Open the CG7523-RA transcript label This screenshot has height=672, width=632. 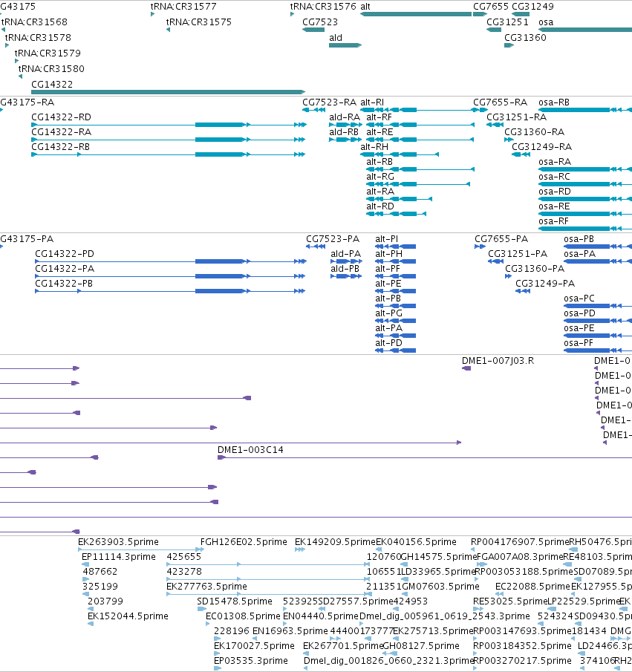tap(329, 102)
